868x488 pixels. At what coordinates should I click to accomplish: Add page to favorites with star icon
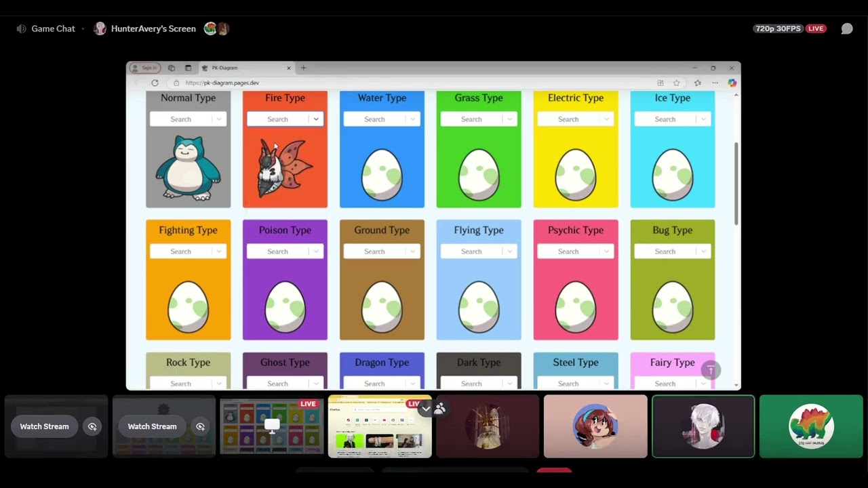pyautogui.click(x=676, y=83)
